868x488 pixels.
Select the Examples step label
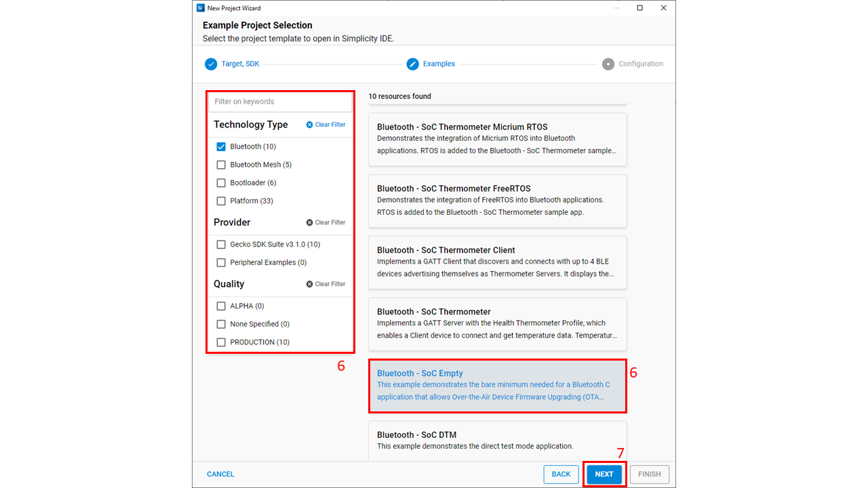tap(439, 64)
